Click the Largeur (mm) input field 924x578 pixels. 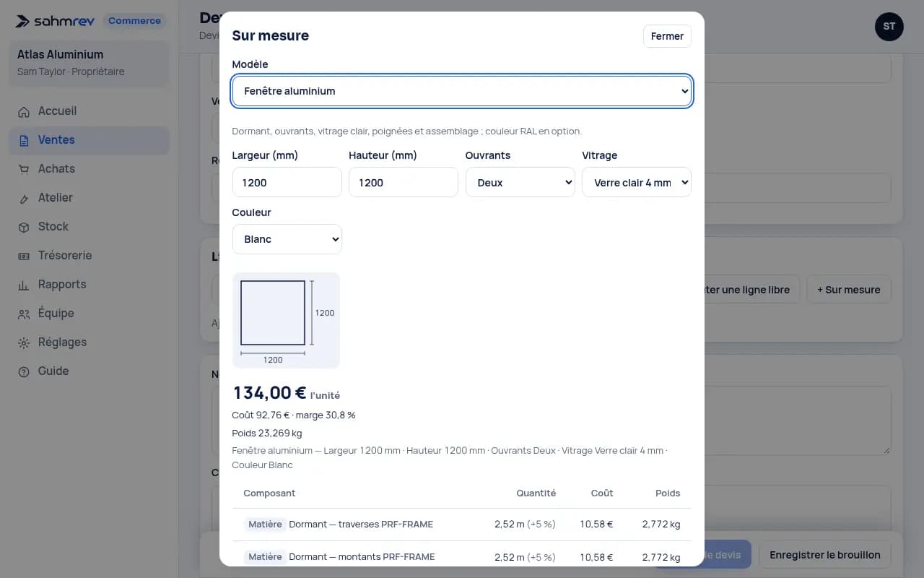point(287,182)
